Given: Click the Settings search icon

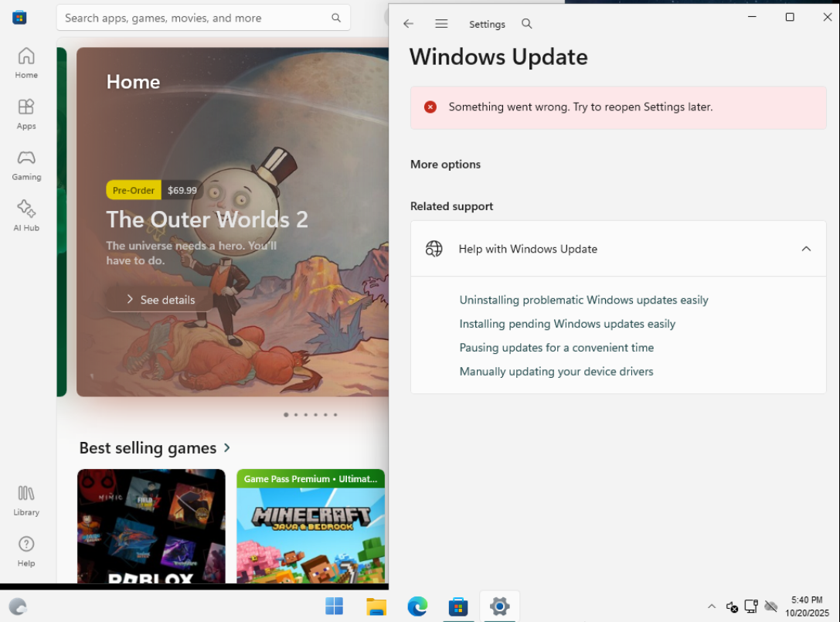Looking at the screenshot, I should click(x=526, y=24).
